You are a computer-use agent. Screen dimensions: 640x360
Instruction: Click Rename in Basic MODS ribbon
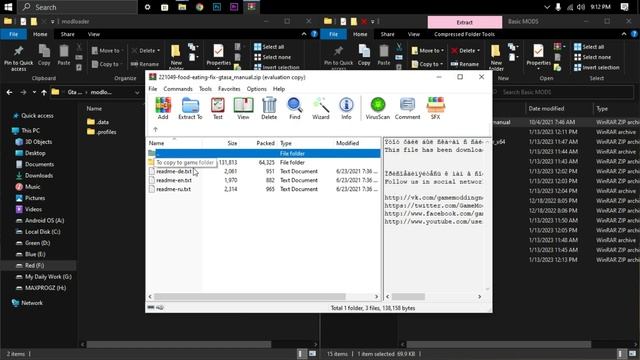click(465, 64)
